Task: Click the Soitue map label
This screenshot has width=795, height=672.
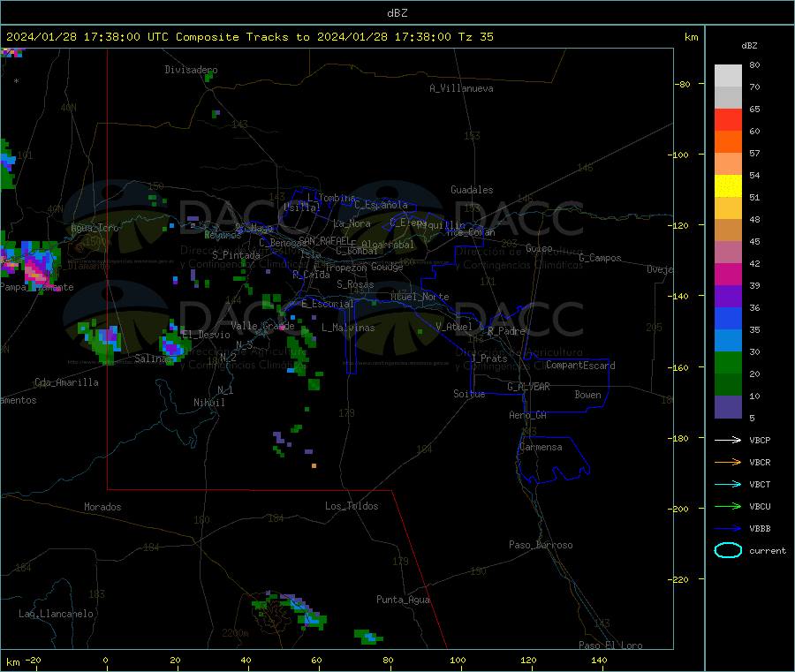Action: pyautogui.click(x=469, y=394)
